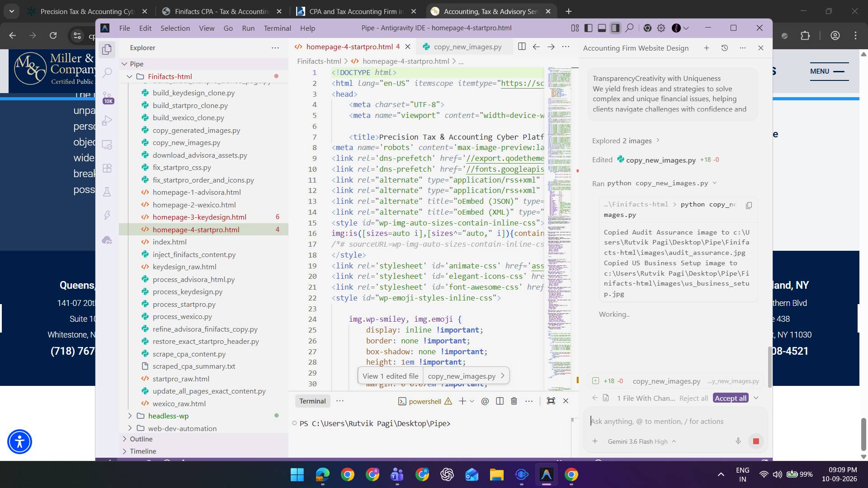Kill terminal with the trash icon
This screenshot has height=488, width=868.
[514, 401]
